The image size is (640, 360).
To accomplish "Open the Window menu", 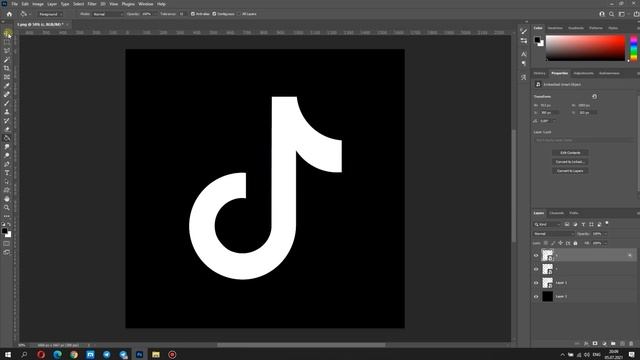I will click(145, 4).
